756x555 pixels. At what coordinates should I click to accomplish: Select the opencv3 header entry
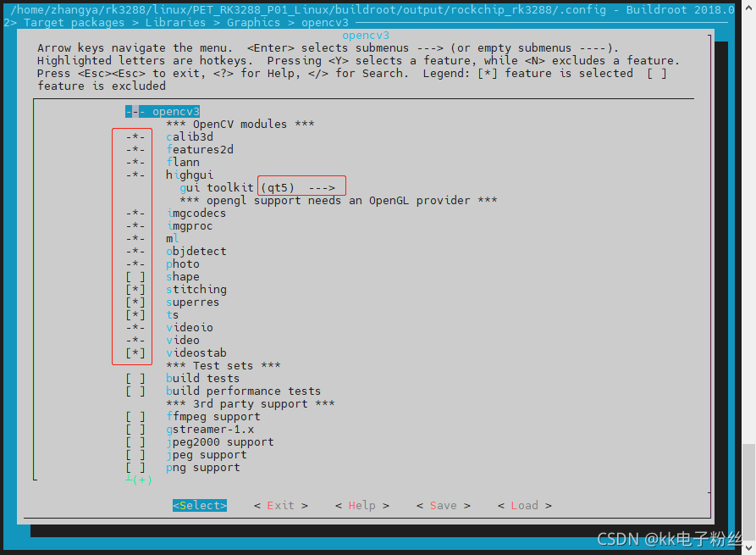163,112
